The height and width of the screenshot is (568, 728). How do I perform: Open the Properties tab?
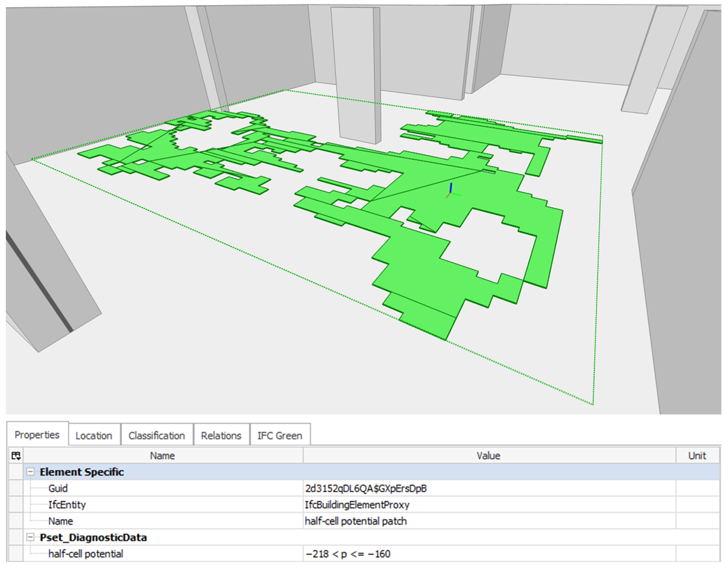click(x=37, y=434)
